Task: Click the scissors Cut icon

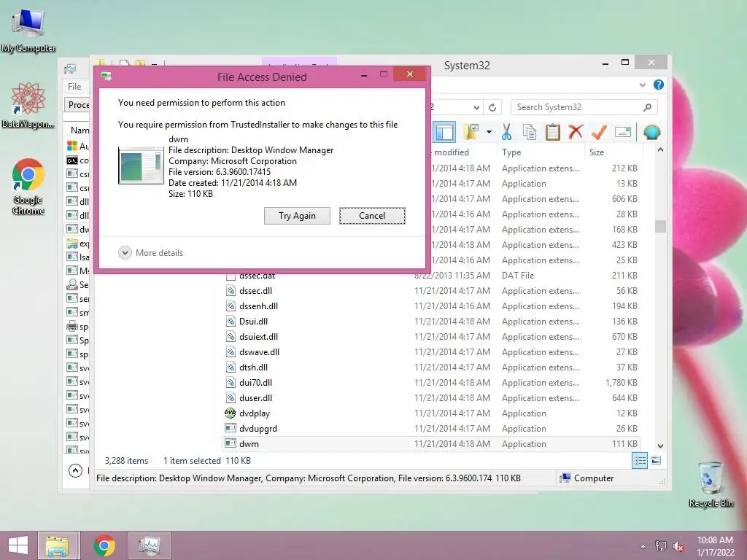Action: (506, 132)
